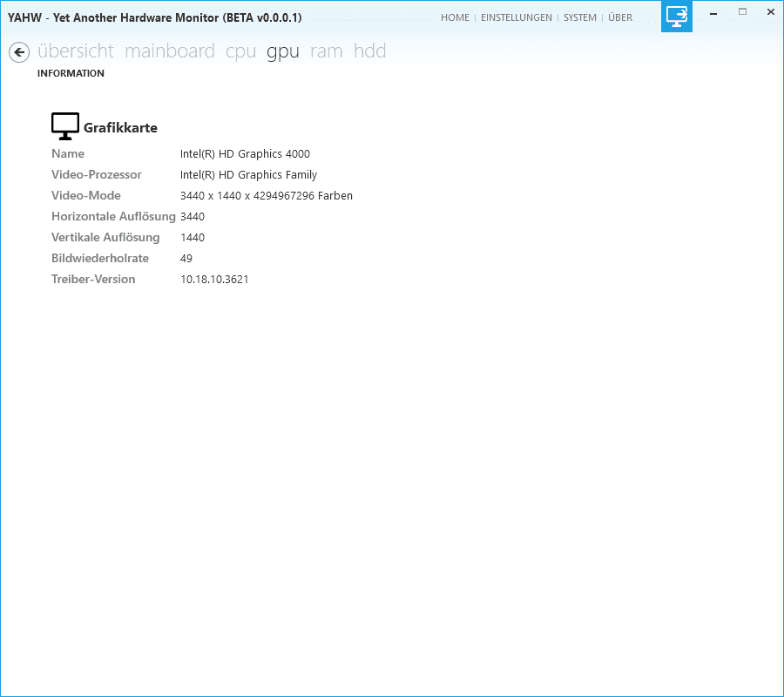This screenshot has height=697, width=784.
Task: Select the INFORMATION sub-tab
Action: [x=71, y=73]
